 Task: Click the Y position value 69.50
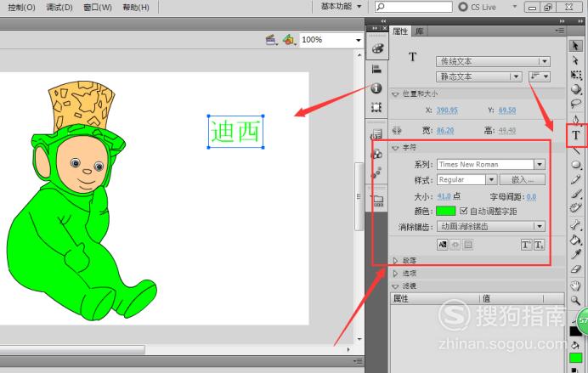[507, 110]
